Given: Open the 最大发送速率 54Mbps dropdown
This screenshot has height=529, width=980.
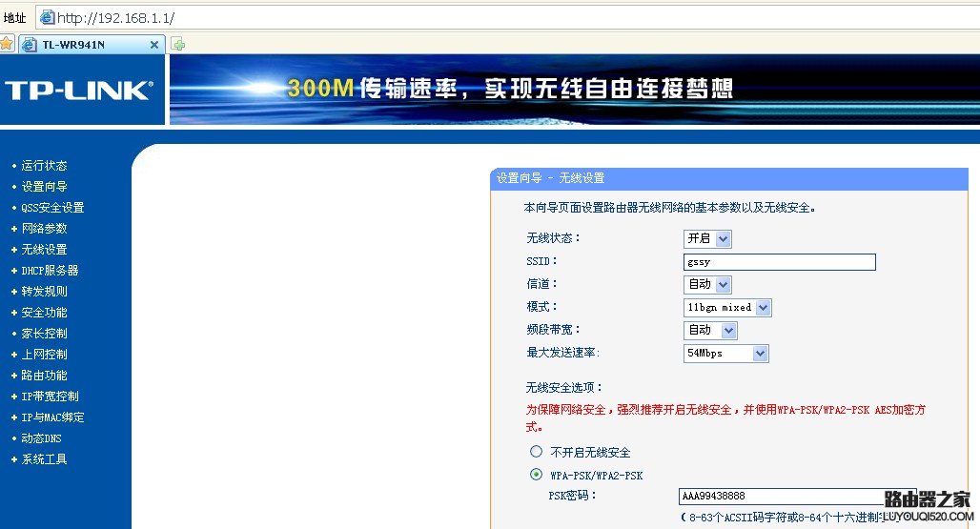Looking at the screenshot, I should point(725,353).
